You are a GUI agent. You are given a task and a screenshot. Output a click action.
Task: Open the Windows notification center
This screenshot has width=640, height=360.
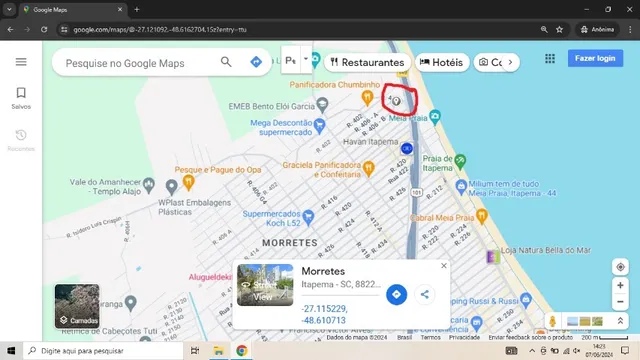(625, 351)
